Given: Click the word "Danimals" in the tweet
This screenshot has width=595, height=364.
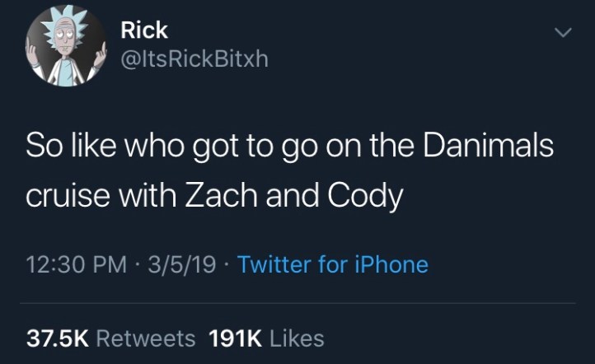Looking at the screenshot, I should tap(490, 147).
